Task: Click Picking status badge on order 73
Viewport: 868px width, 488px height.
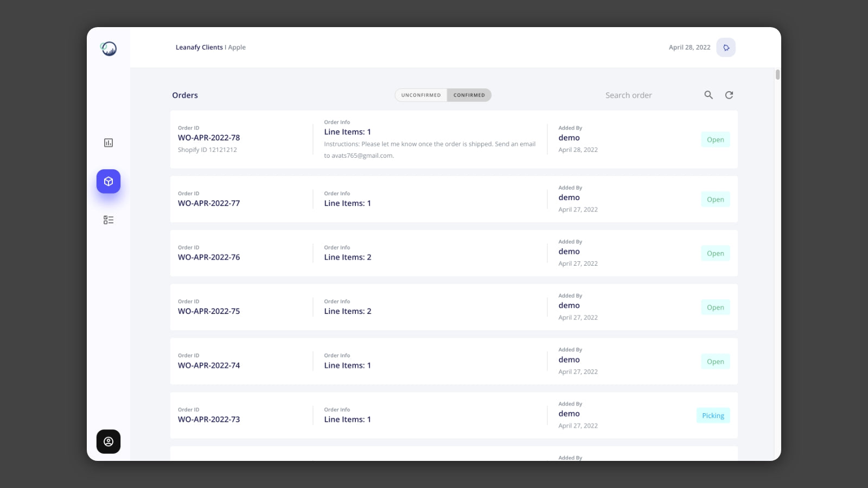Action: 713,416
